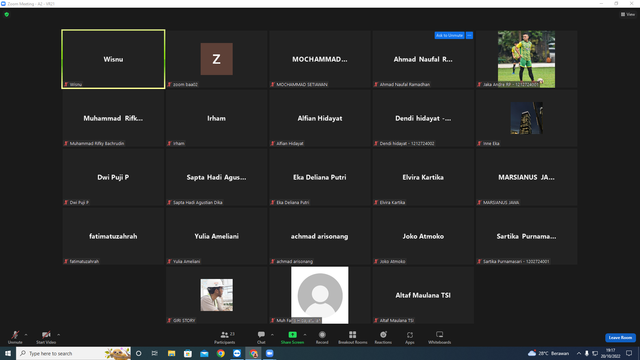Expand share options arrow next to Share Screen
This screenshot has width=640, height=360.
(304, 335)
